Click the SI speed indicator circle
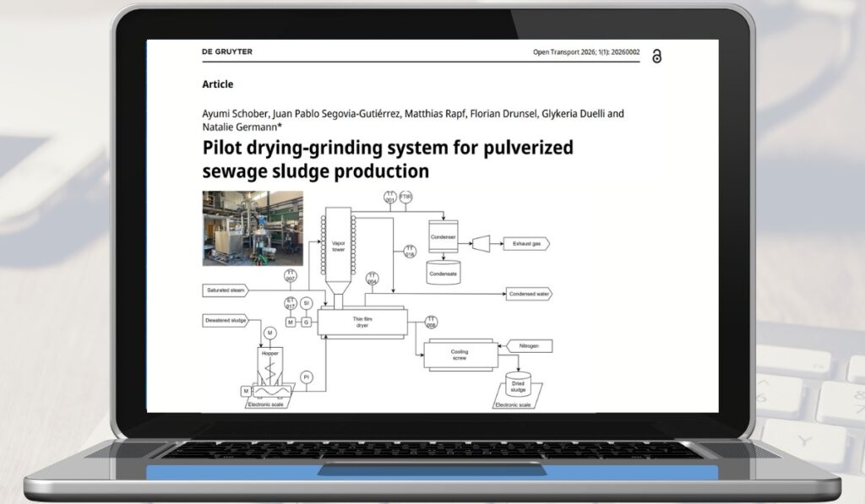865x504 pixels. click(x=307, y=303)
